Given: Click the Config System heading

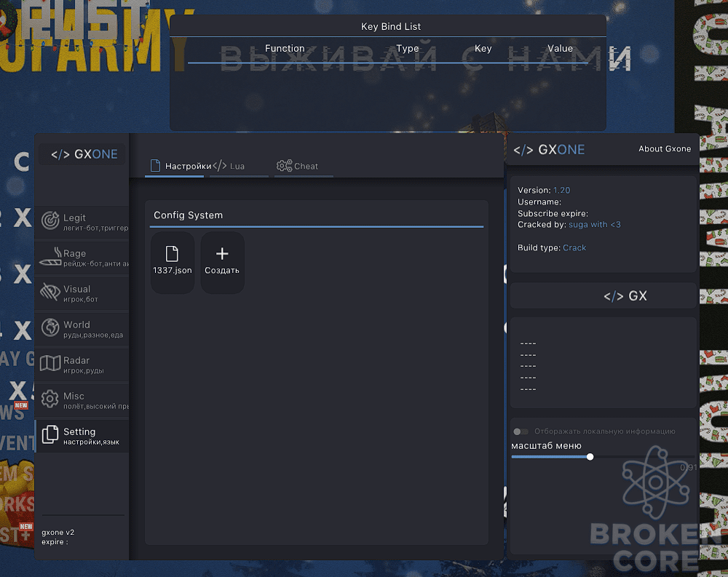Looking at the screenshot, I should 188,215.
